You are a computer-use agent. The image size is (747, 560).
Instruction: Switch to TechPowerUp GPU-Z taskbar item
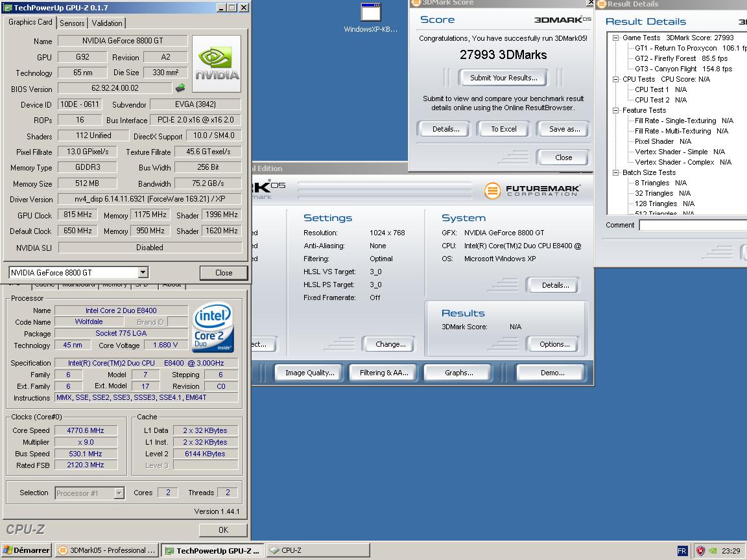(213, 550)
